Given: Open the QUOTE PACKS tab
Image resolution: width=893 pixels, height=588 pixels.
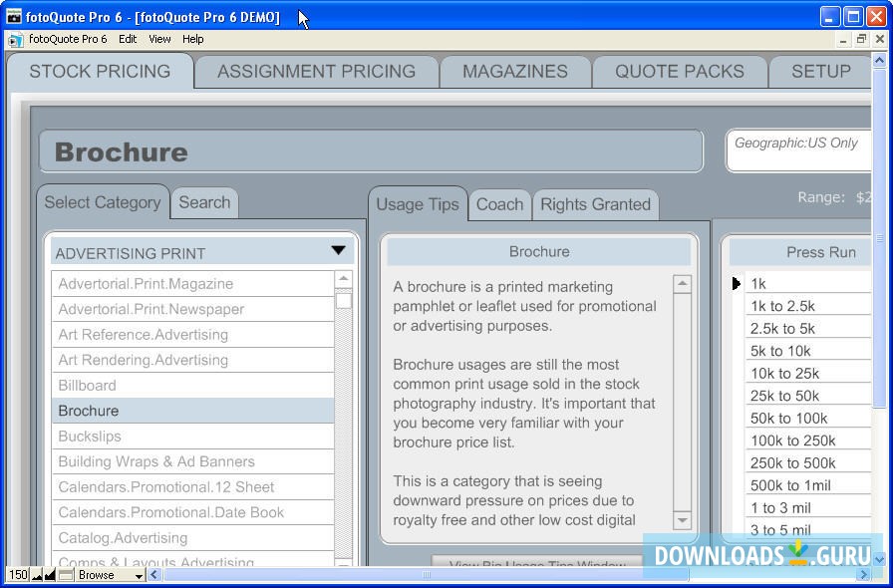Looking at the screenshot, I should 680,71.
